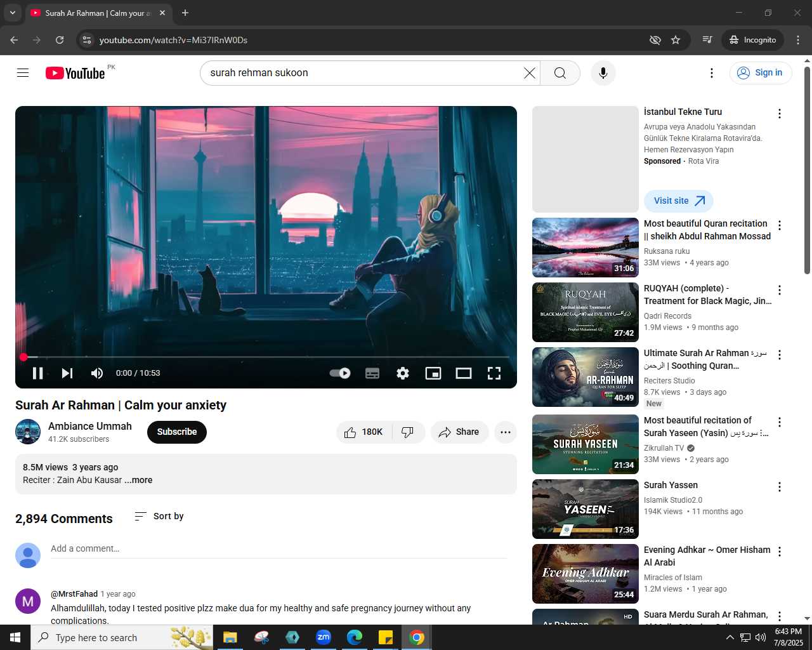812x650 pixels.
Task: Skip to the next video
Action: point(67,373)
